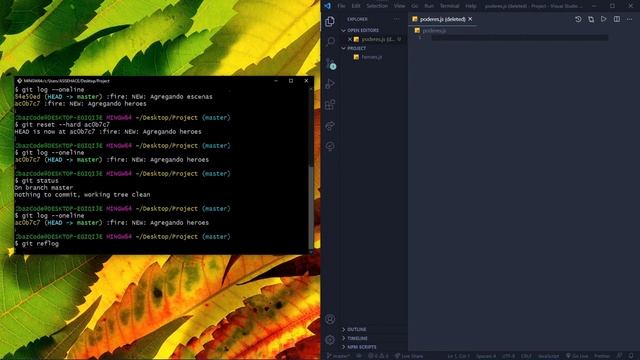Close poderes.js in Open Editors list
The height and width of the screenshot is (360, 640).
[350, 39]
